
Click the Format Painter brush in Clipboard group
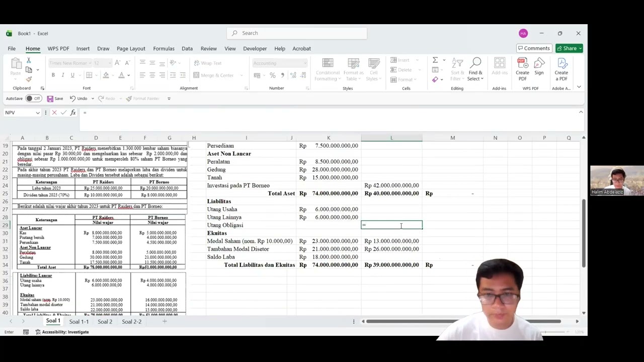pos(29,79)
